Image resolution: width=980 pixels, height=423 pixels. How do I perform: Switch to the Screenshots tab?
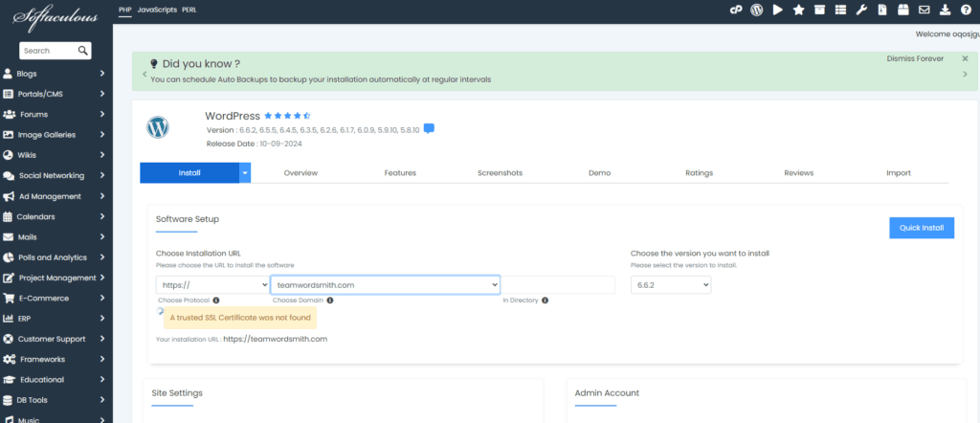[x=500, y=173]
